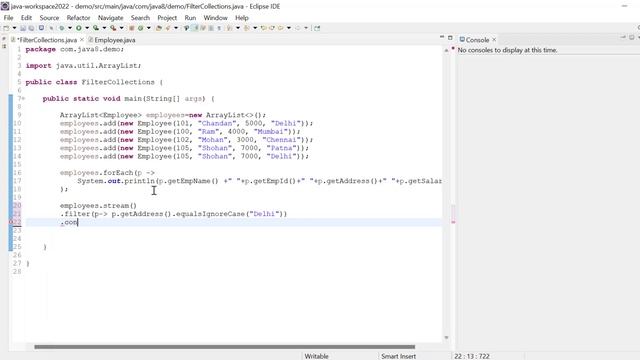
Task: Expand the New Java Class dropdown
Action: coord(149,28)
